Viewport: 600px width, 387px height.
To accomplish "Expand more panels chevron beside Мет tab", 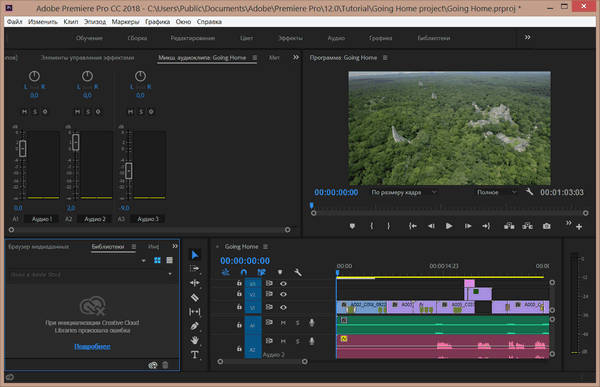I will (x=296, y=57).
